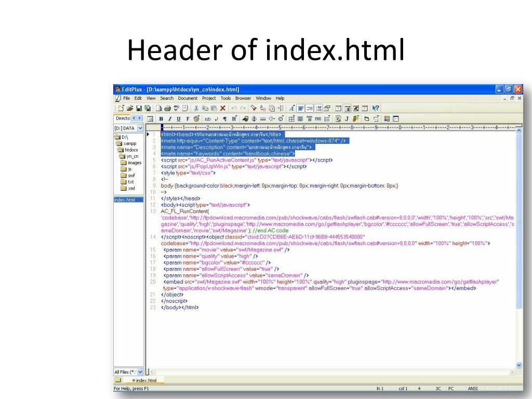Click the Spell Check ABC icon

(177, 108)
